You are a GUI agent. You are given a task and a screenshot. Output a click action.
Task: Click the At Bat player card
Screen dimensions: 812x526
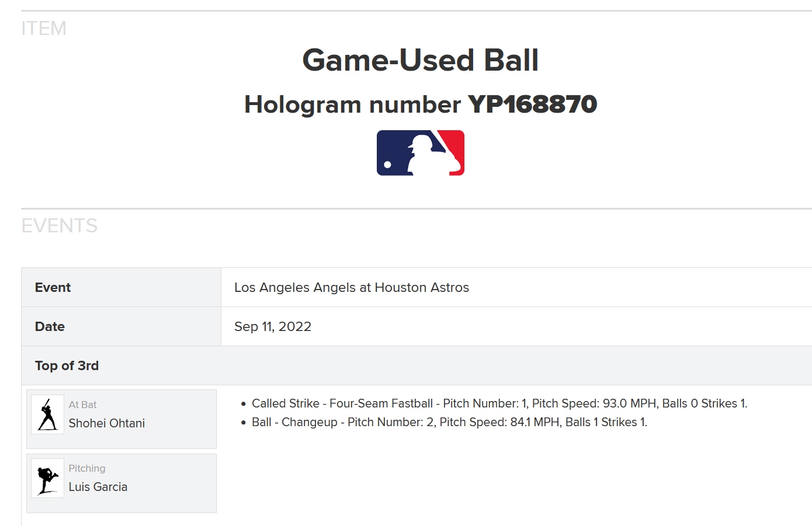pyautogui.click(x=122, y=419)
